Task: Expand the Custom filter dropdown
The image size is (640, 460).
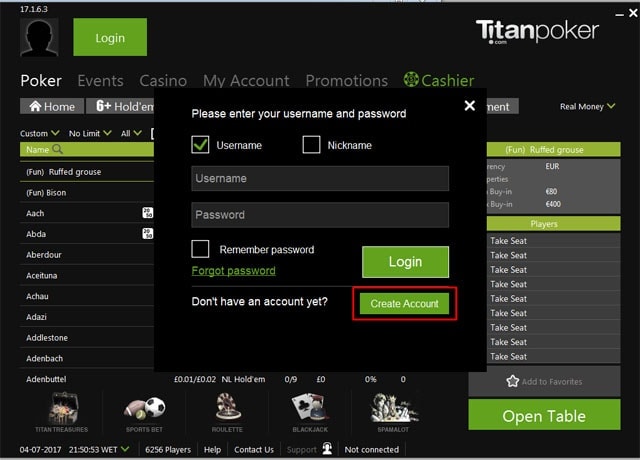Action: (40, 133)
